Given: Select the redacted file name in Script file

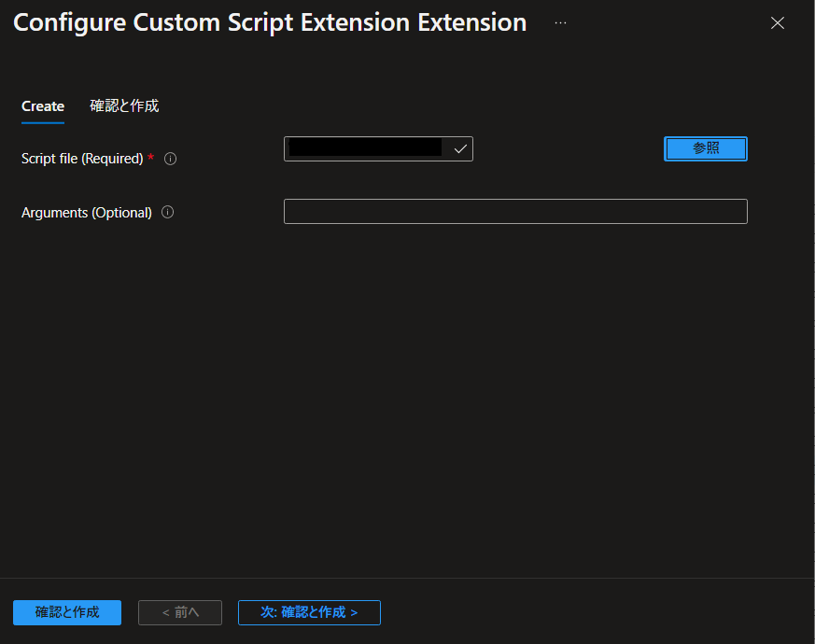Looking at the screenshot, I should (365, 147).
